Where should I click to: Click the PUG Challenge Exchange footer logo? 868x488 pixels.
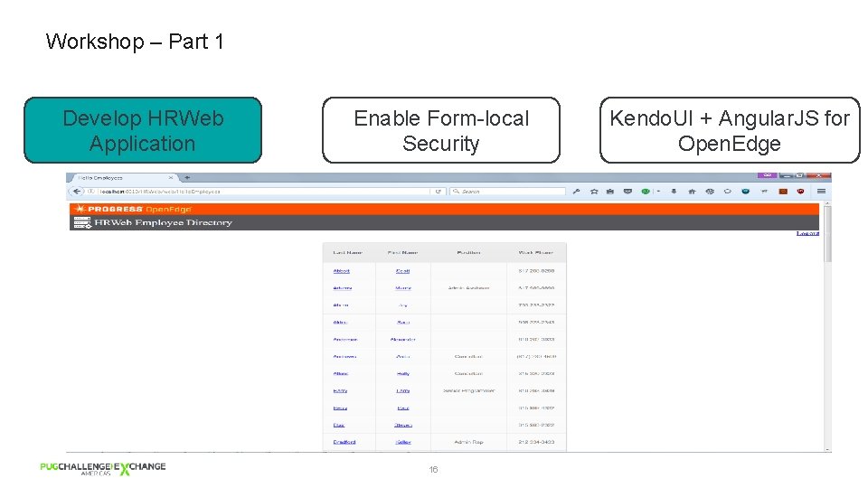pos(103,469)
